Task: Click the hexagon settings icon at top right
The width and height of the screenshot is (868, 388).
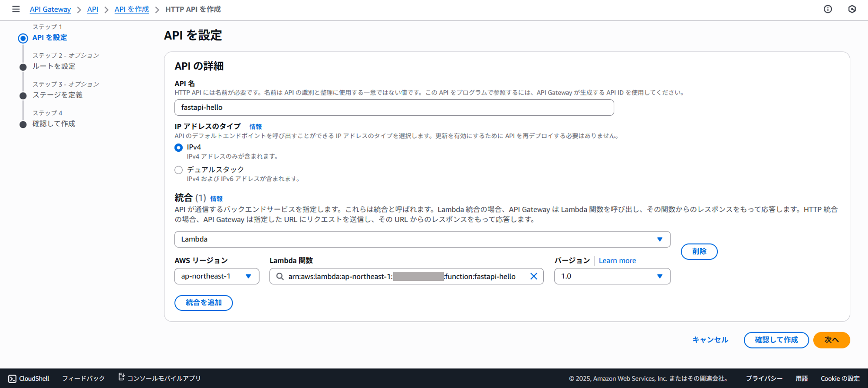Action: tap(852, 9)
